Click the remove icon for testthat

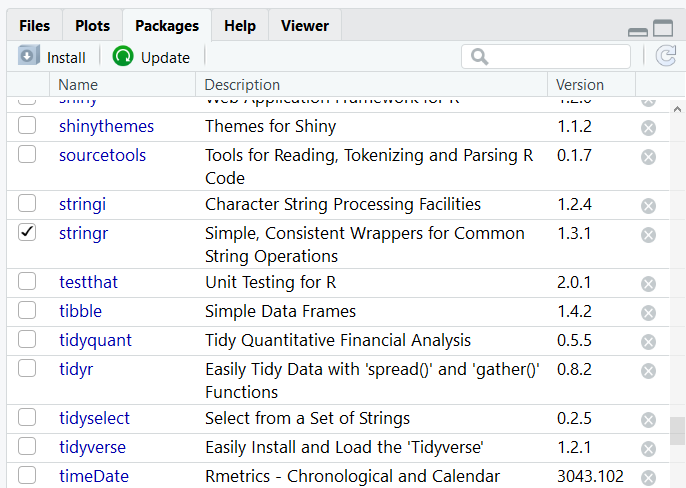click(648, 284)
